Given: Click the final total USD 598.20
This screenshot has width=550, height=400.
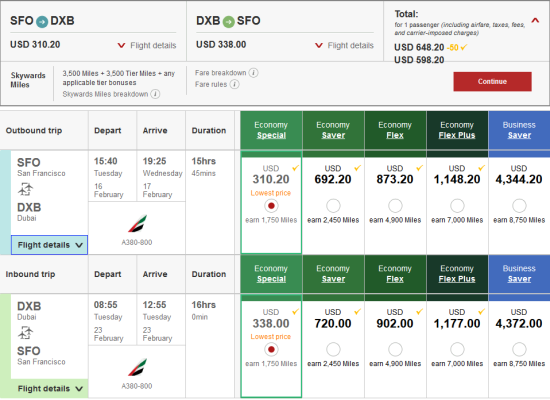Looking at the screenshot, I should [419, 60].
